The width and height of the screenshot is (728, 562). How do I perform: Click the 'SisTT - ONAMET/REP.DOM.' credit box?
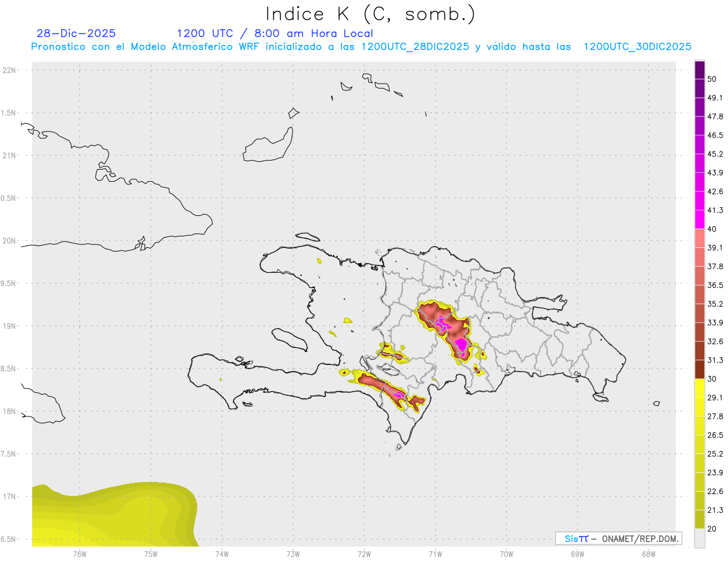[618, 538]
